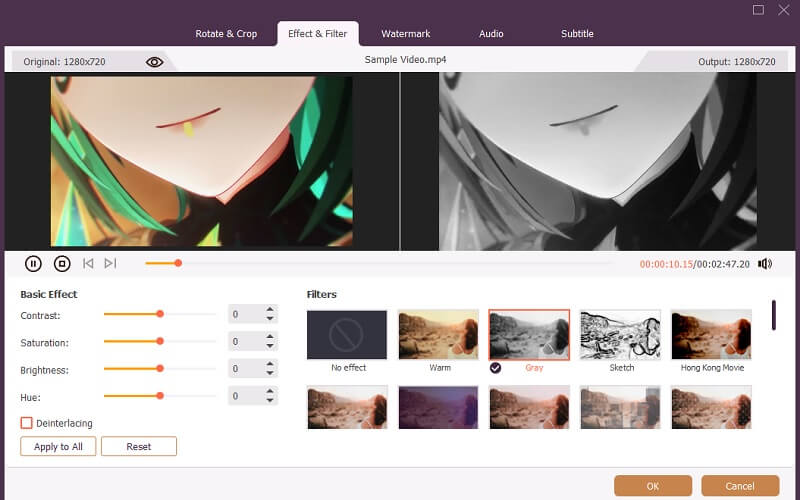Step to the next frame
The image size is (800, 500).
point(110,264)
